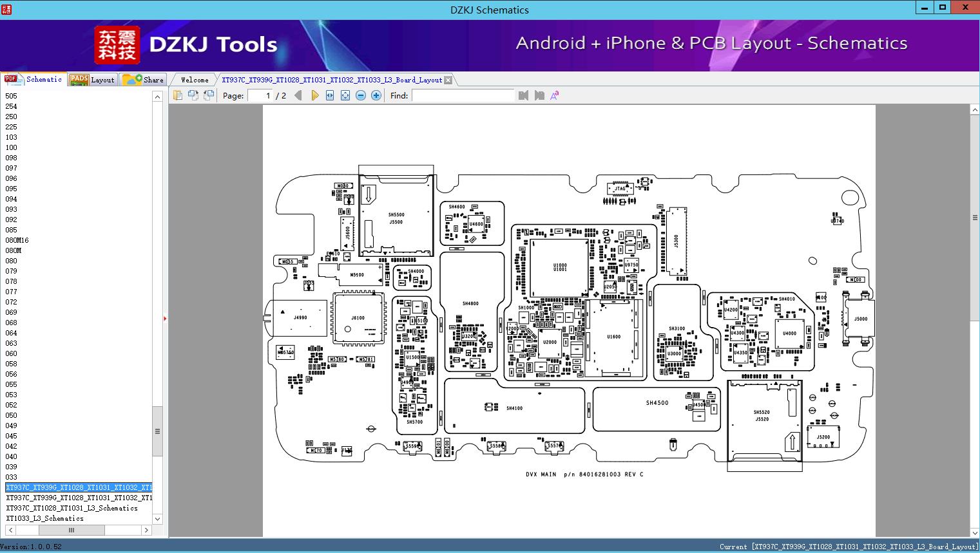Select list item 072

pos(12,302)
